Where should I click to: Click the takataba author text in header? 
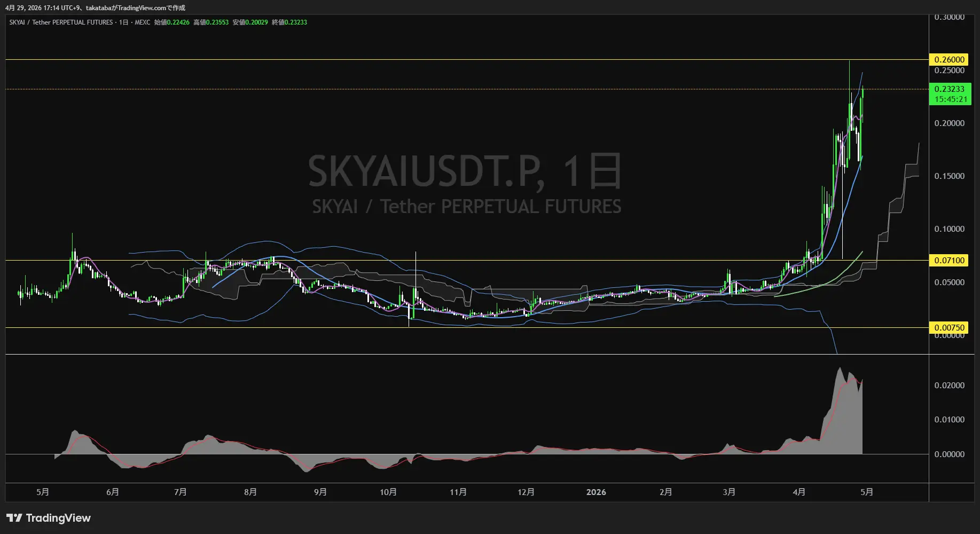click(98, 8)
